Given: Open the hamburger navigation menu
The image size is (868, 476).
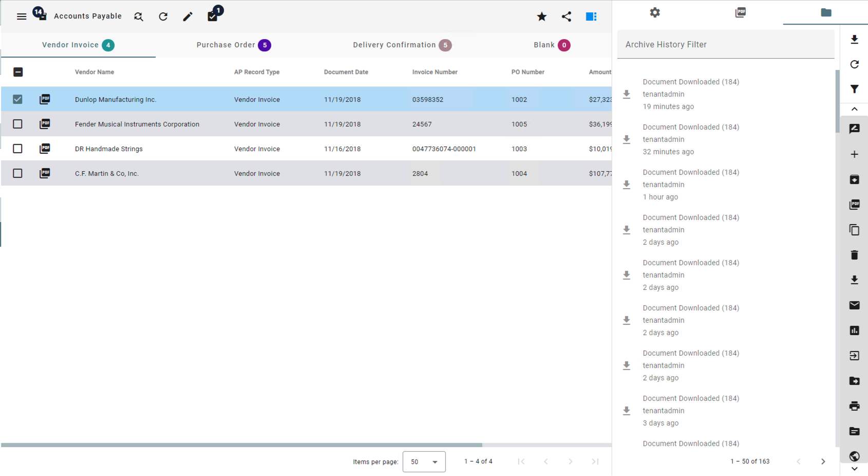Looking at the screenshot, I should click(22, 16).
